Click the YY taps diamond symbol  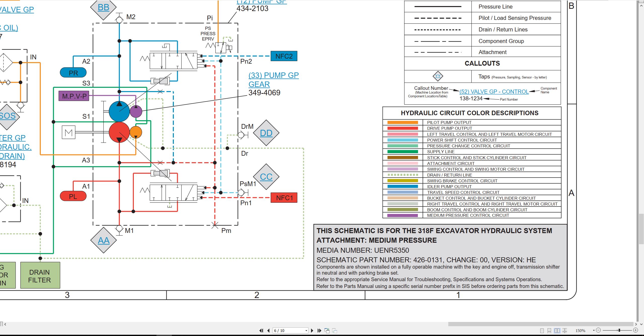[438, 76]
